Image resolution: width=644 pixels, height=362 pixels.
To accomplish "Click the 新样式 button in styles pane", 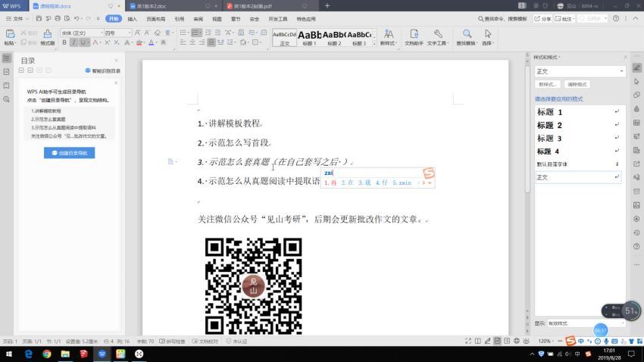I will point(548,84).
